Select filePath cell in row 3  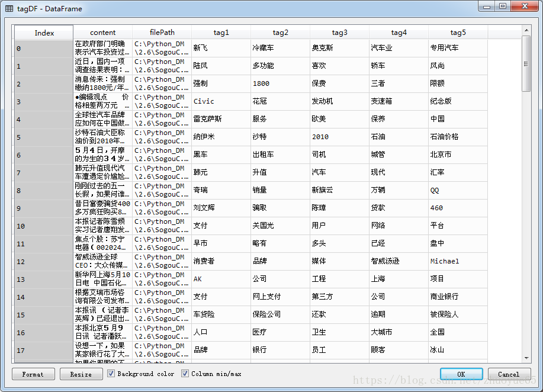[162, 101]
